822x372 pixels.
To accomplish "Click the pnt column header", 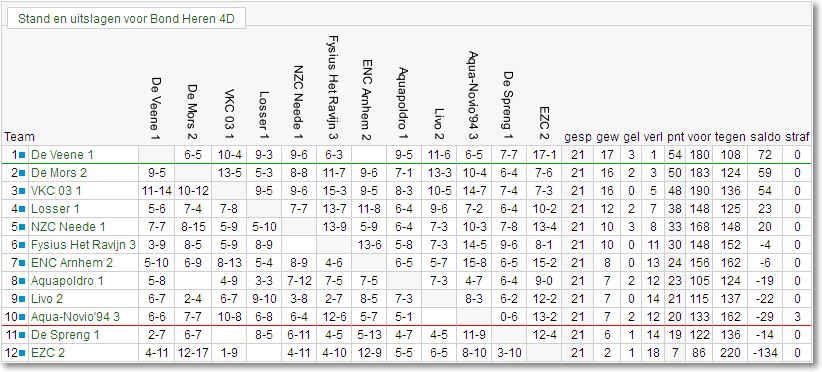I will [675, 138].
